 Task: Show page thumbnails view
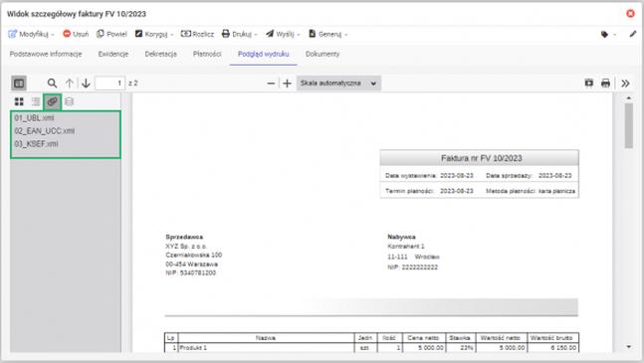tap(19, 101)
